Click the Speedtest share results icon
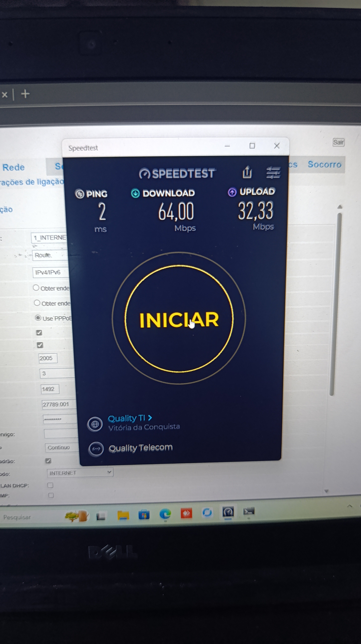 coord(247,172)
